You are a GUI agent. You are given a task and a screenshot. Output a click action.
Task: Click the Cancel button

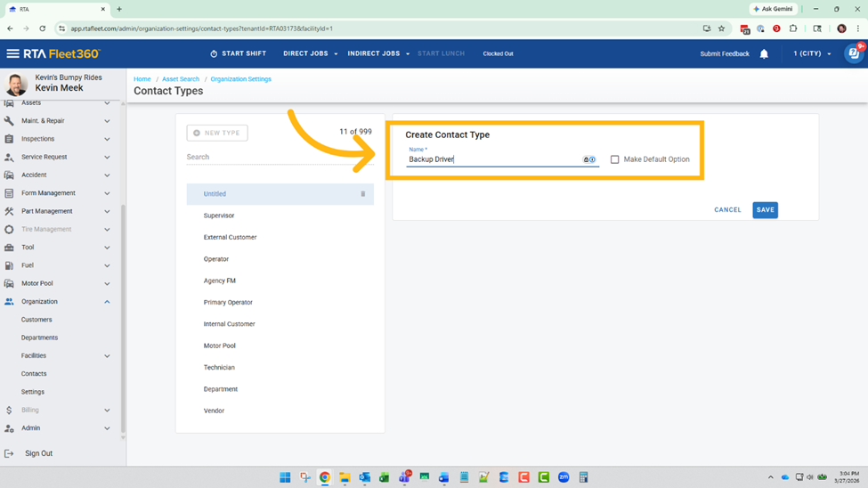(727, 210)
